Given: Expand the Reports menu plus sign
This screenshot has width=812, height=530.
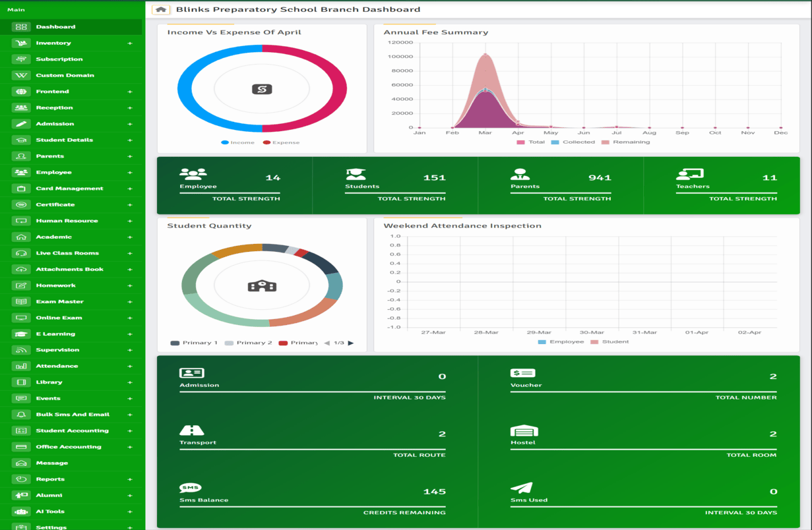Looking at the screenshot, I should click(130, 479).
